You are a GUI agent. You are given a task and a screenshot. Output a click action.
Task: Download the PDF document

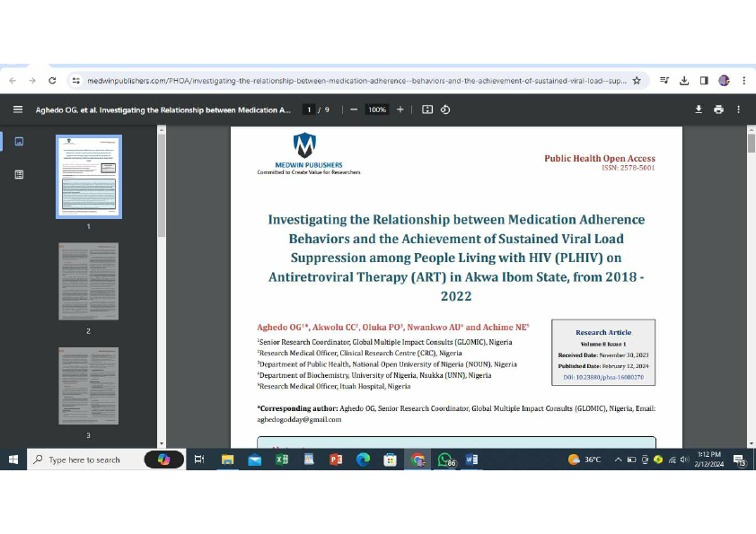699,109
